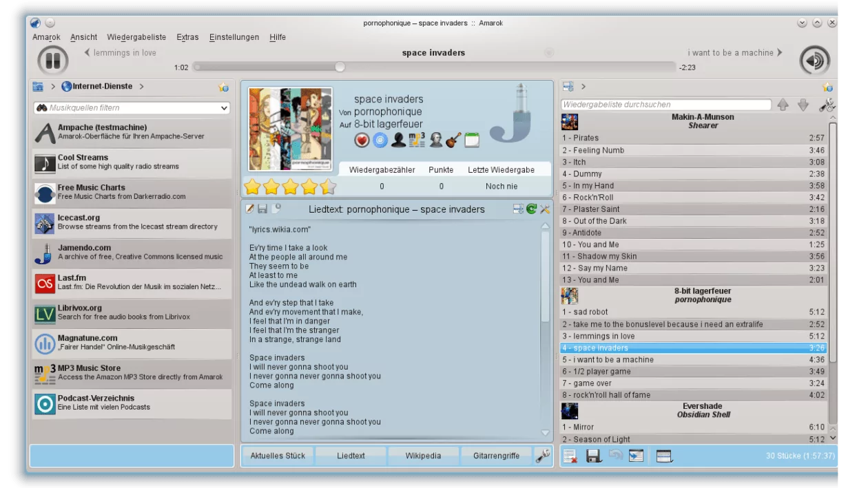Screen dimensions: 868x488
Task: Open Ampache (testmachine) service
Action: (132, 132)
